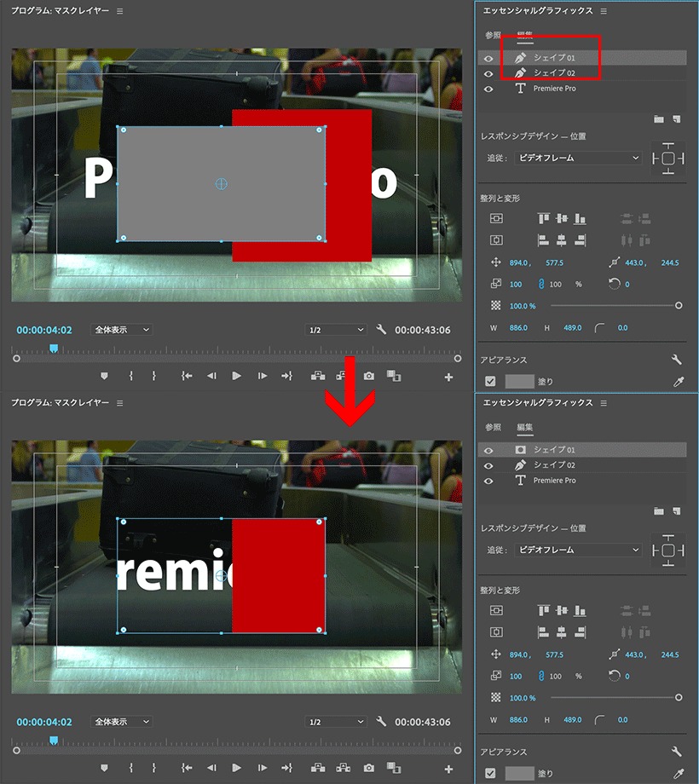Click height value 489.0 in lower panel
This screenshot has height=784, width=699.
573,720
